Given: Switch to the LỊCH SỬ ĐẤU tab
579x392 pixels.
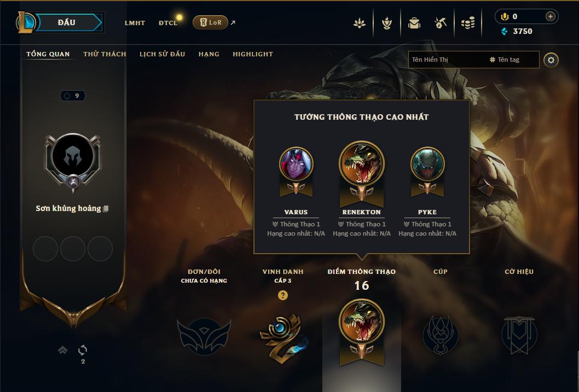Looking at the screenshot, I should [162, 54].
